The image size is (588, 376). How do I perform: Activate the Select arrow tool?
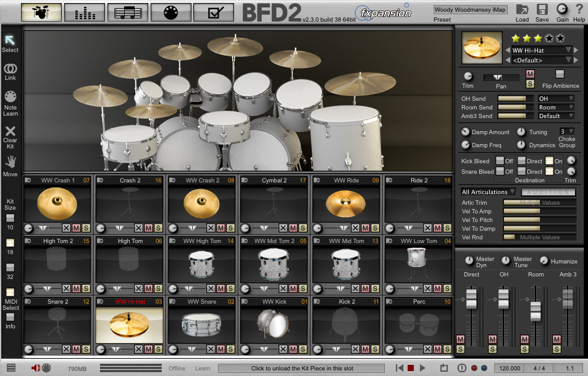(x=10, y=40)
